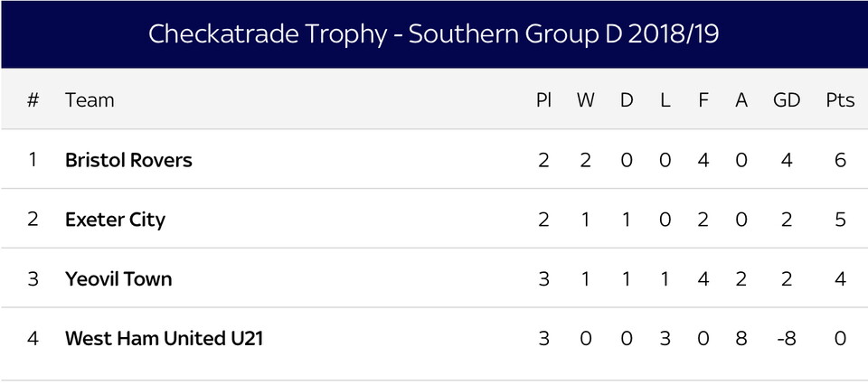Viewport: 868px width, 385px height.
Task: Click the Bristol Rovers team name
Action: (128, 160)
